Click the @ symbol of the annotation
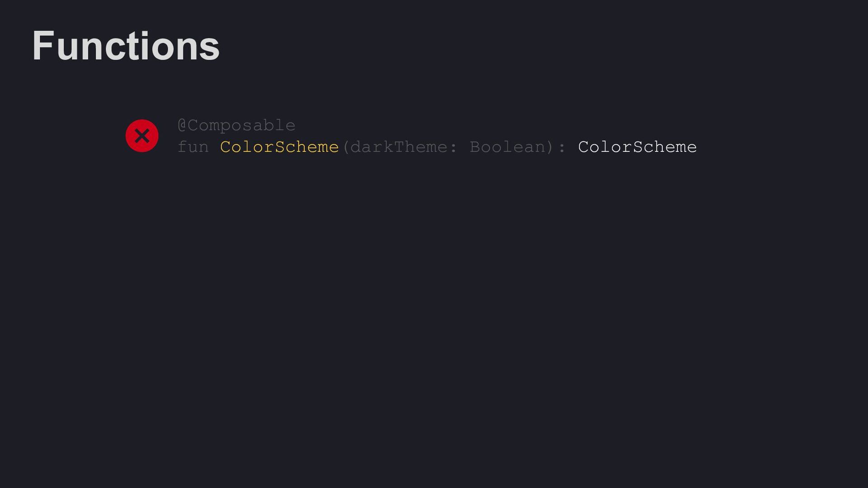868x488 pixels. click(x=182, y=125)
